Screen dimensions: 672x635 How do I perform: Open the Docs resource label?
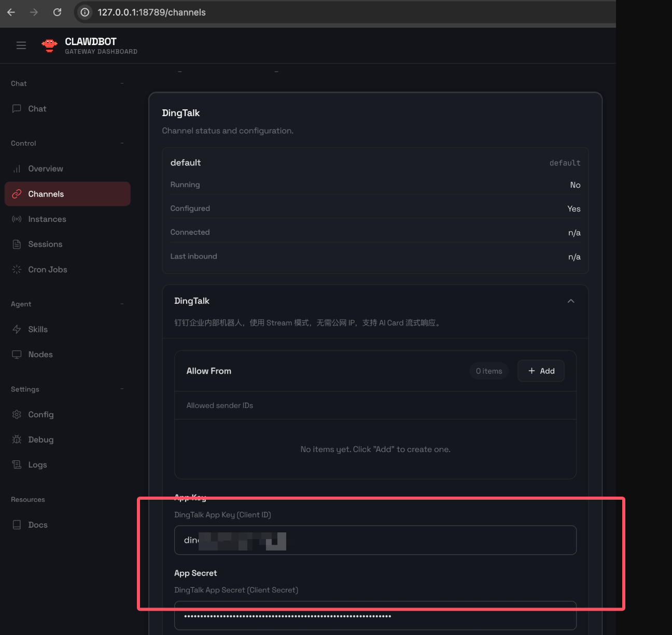click(38, 525)
